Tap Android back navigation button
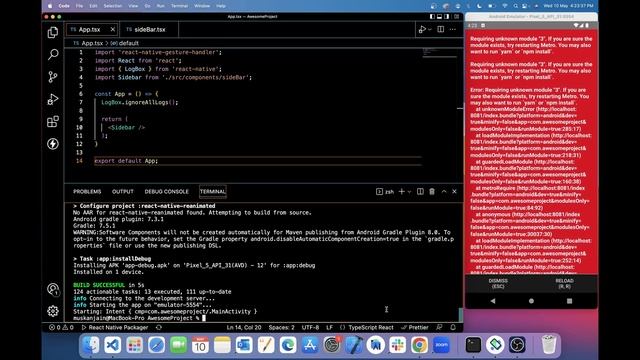 (493, 301)
